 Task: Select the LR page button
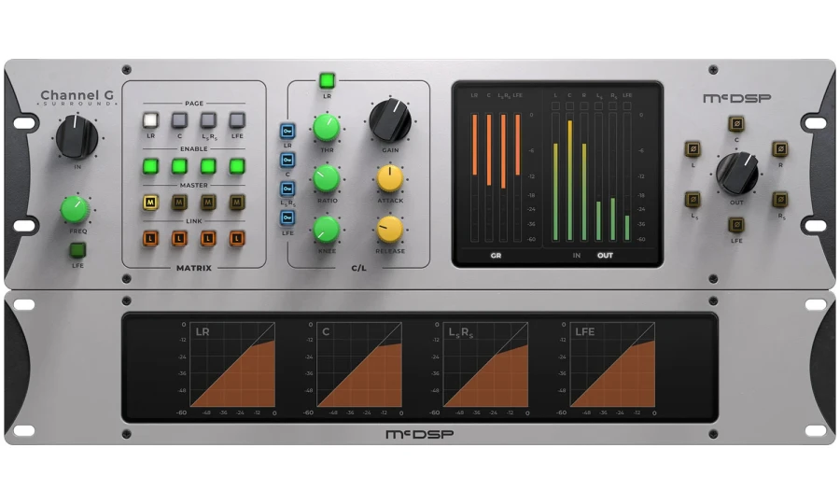[x=150, y=120]
